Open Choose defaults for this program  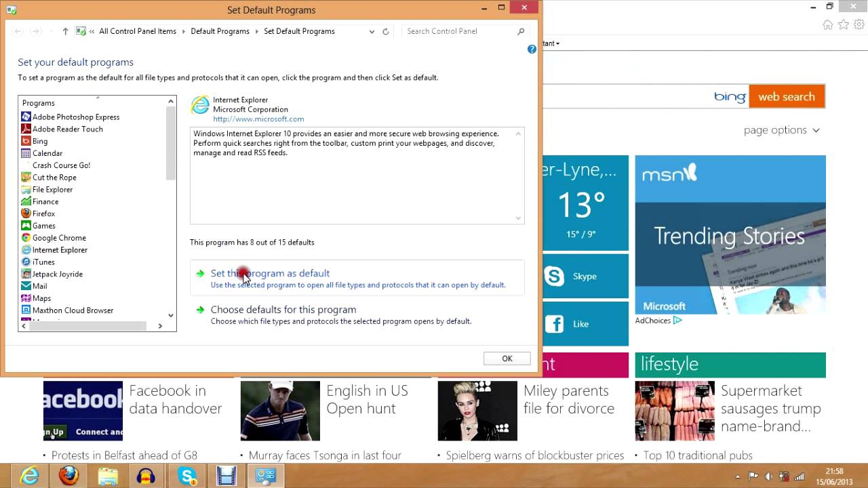[x=283, y=310]
